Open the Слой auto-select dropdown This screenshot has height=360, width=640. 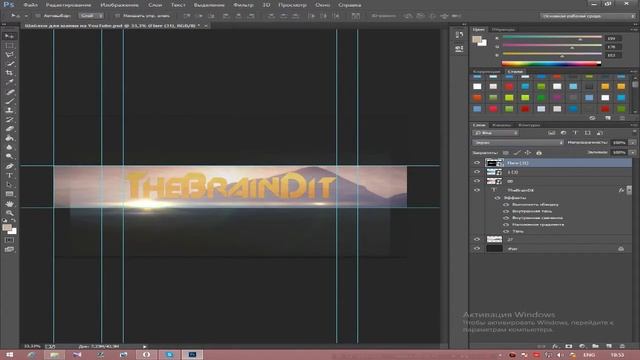click(x=91, y=16)
